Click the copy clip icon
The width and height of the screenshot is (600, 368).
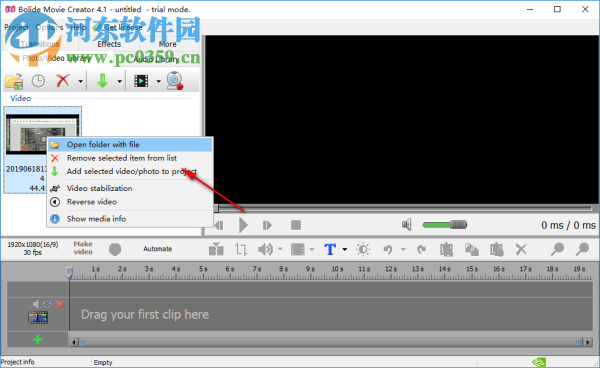tap(471, 249)
